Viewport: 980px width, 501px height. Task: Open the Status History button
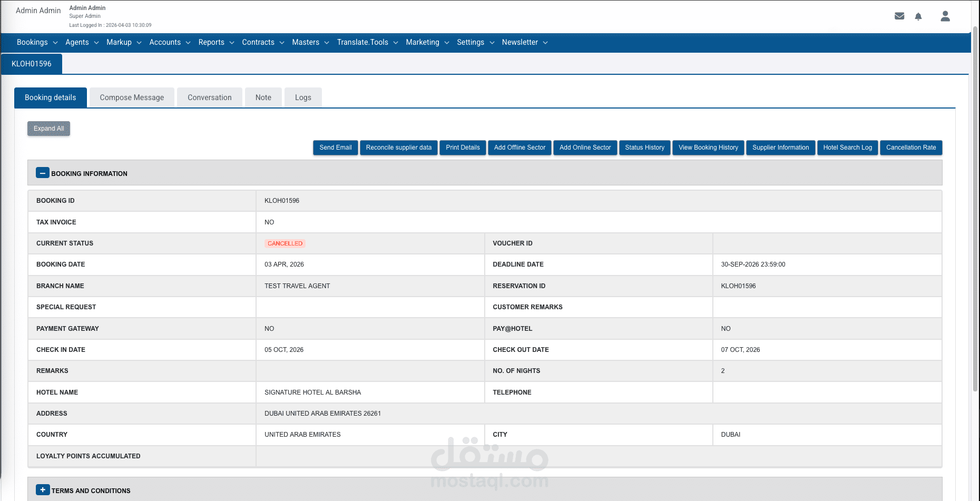pos(645,148)
